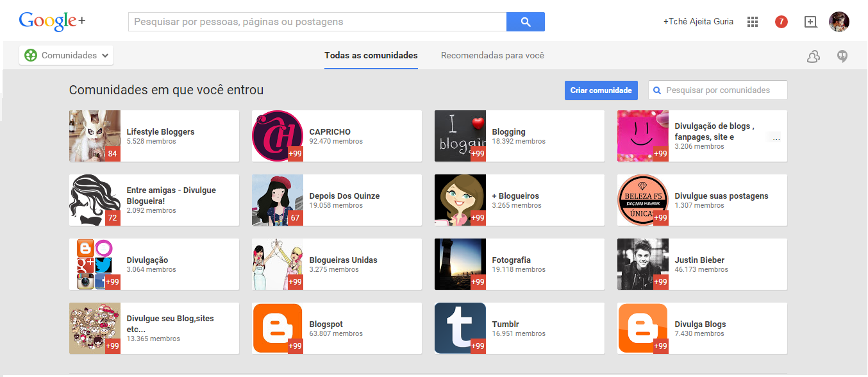Click the Justin Bieber photo thumbnail
868x377 pixels.
pyautogui.click(x=643, y=264)
